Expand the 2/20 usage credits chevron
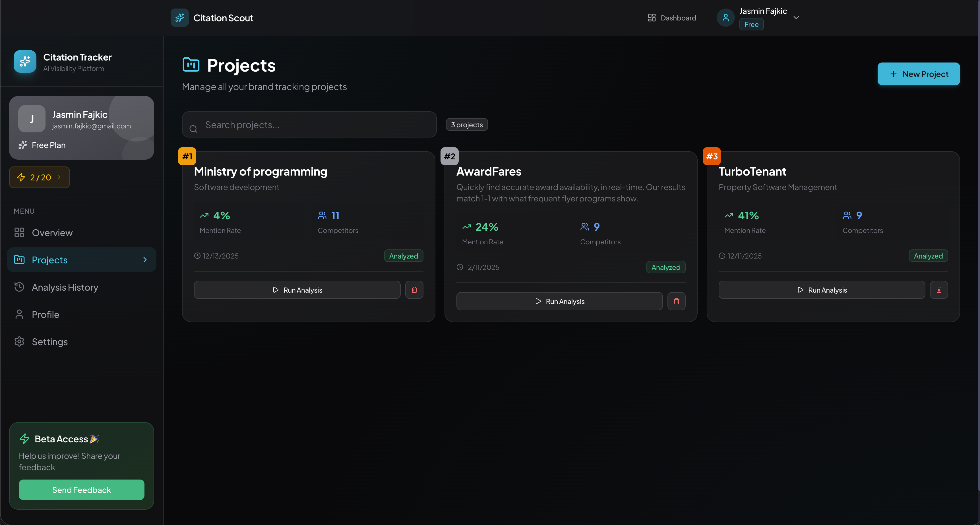The image size is (980, 525). point(59,177)
